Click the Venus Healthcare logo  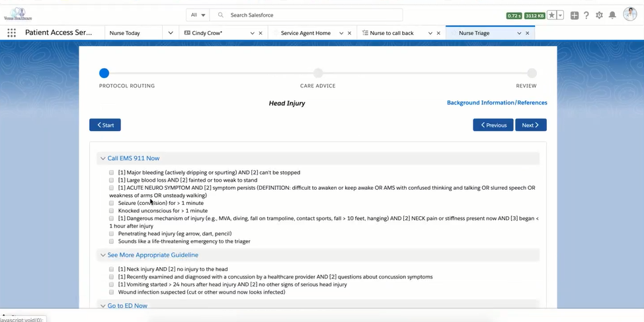click(18, 15)
